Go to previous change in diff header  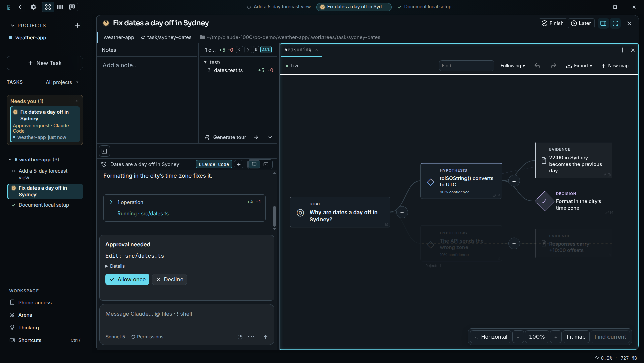[240, 50]
